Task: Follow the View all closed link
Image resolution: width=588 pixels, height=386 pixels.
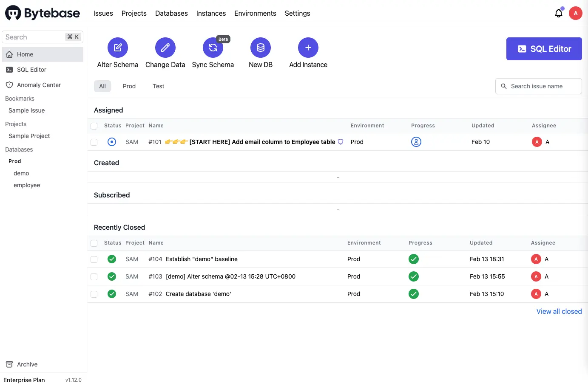Action: [559, 311]
